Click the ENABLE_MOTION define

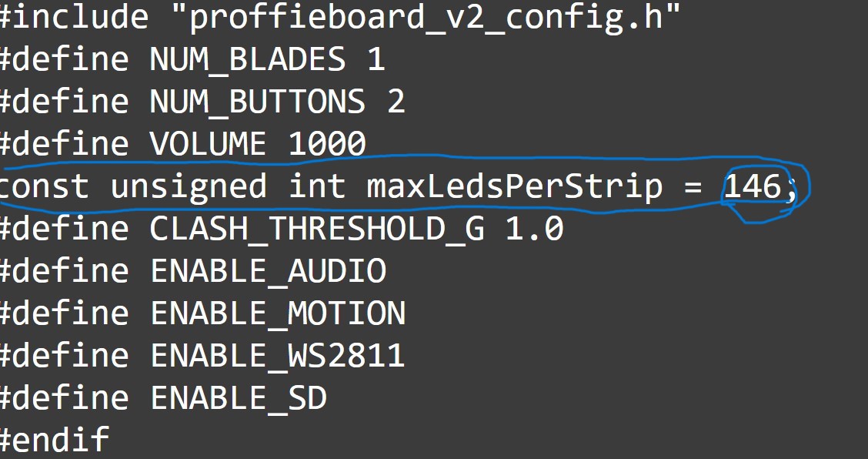coord(278,313)
